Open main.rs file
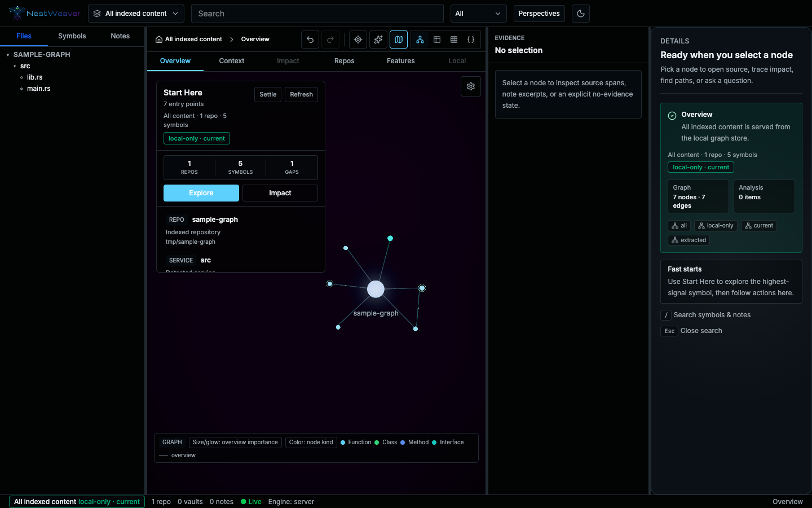This screenshot has height=508, width=812. click(39, 89)
